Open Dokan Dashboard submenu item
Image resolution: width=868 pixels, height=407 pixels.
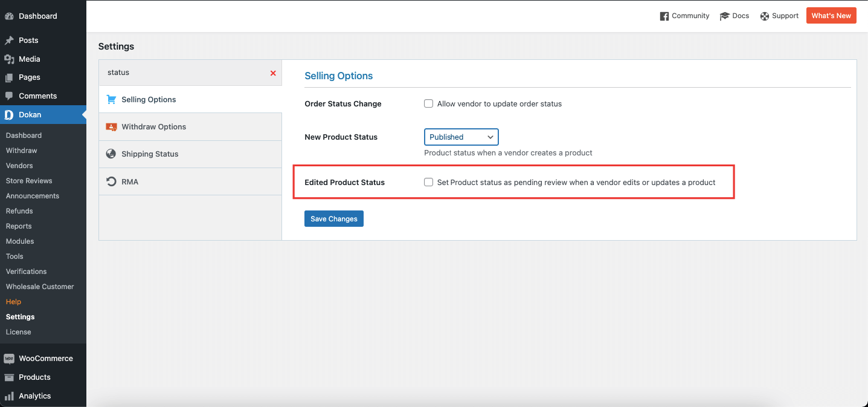(x=24, y=135)
